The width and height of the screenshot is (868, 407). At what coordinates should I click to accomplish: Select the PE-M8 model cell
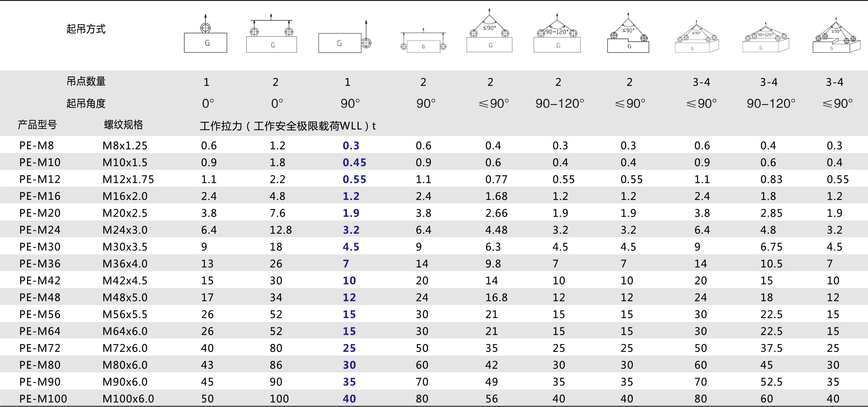click(37, 146)
